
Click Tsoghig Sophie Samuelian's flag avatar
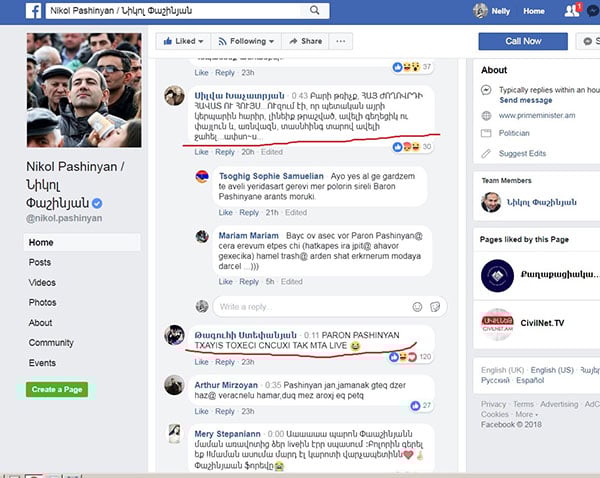pos(202,177)
